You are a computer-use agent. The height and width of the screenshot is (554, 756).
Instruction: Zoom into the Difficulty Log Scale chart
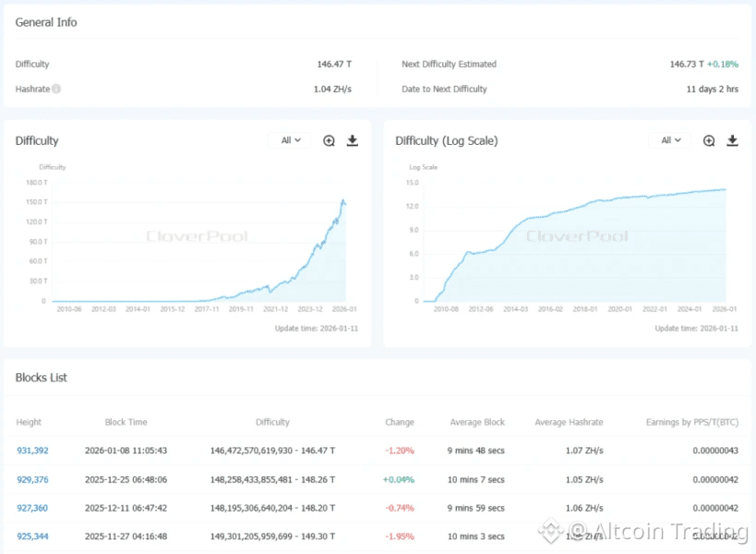709,140
